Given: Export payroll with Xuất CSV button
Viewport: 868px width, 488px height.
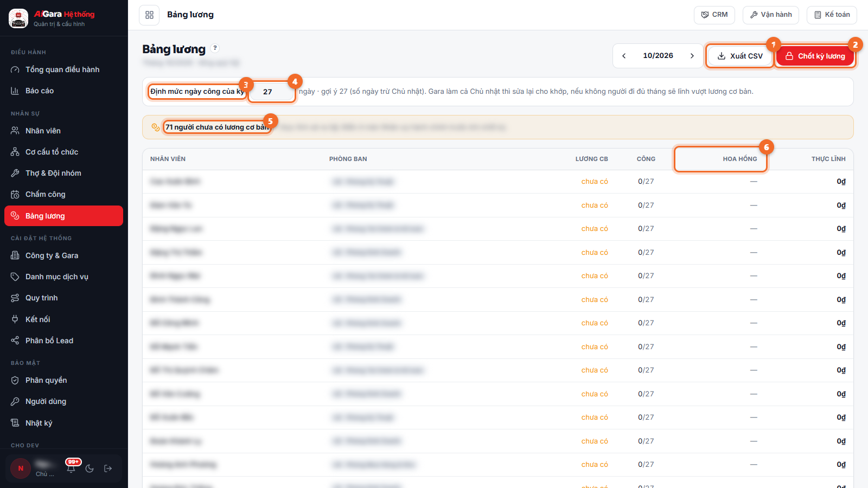Looking at the screenshot, I should tap(740, 56).
